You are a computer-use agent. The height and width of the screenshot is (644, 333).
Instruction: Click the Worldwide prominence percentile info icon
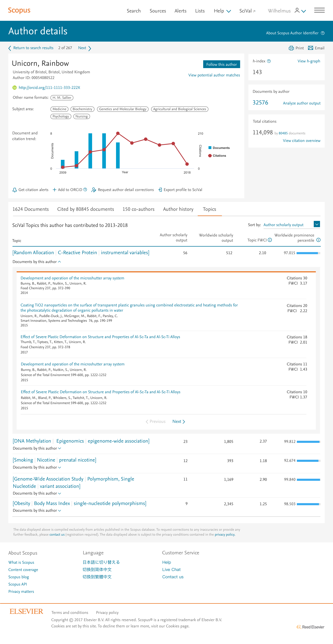click(x=318, y=240)
